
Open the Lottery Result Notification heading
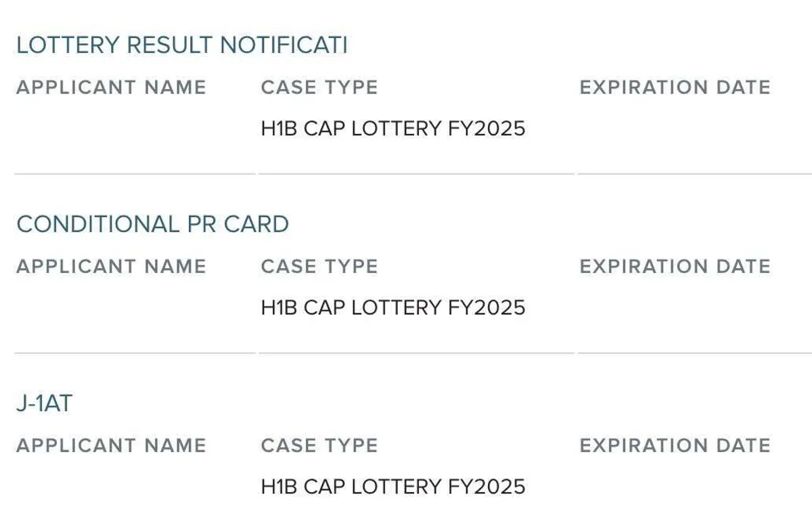(181, 45)
